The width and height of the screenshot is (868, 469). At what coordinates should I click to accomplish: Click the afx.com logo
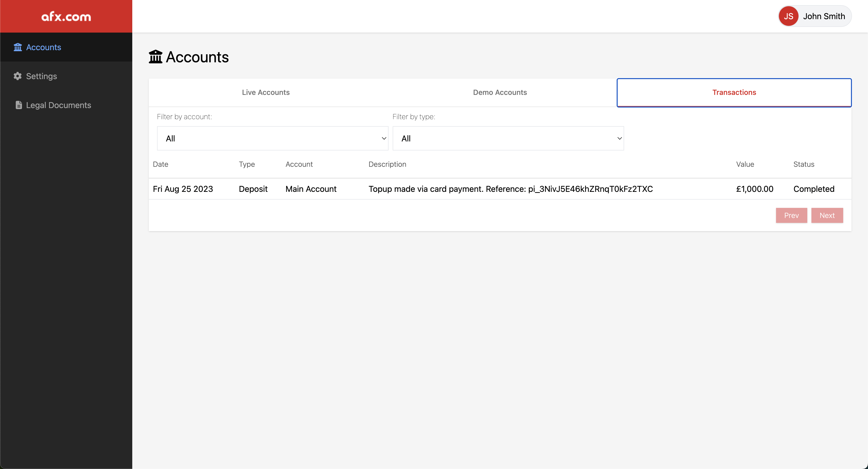(x=66, y=16)
